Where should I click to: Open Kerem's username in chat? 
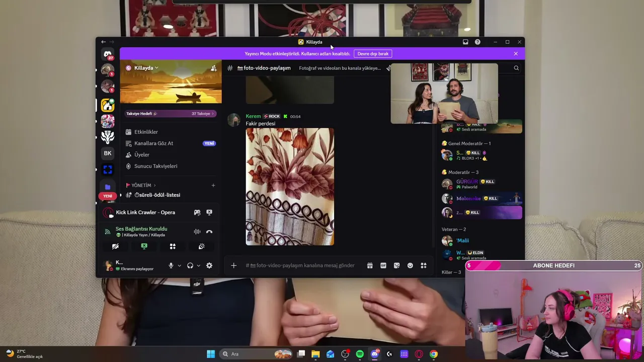[253, 116]
